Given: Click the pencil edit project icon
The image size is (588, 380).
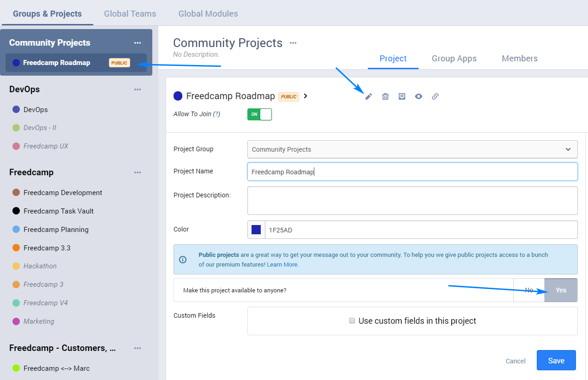Looking at the screenshot, I should pyautogui.click(x=368, y=96).
